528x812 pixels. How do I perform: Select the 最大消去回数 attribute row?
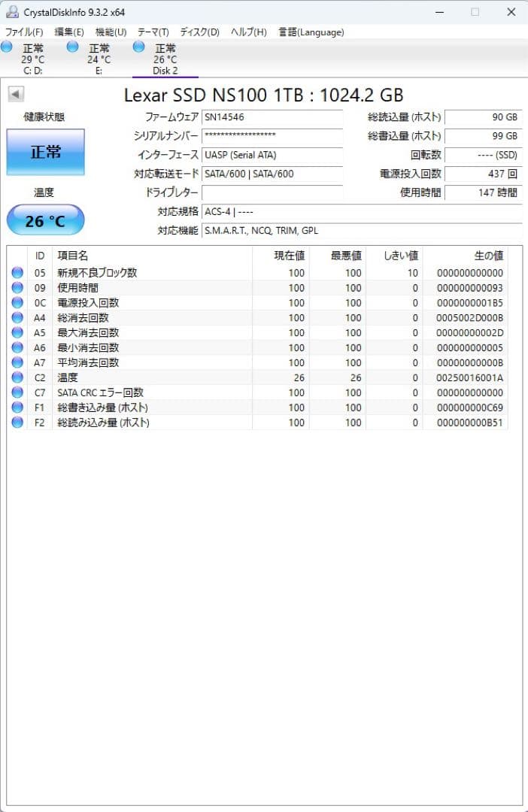click(257, 332)
